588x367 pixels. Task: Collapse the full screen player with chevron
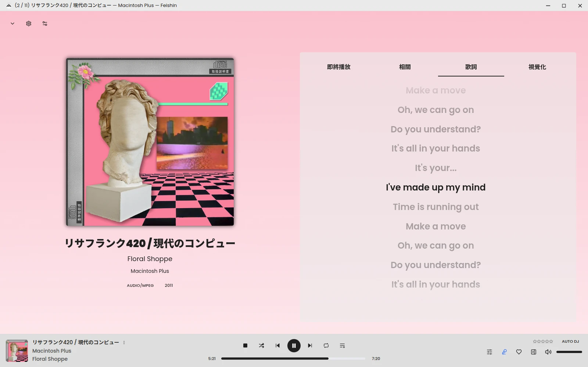(12, 24)
